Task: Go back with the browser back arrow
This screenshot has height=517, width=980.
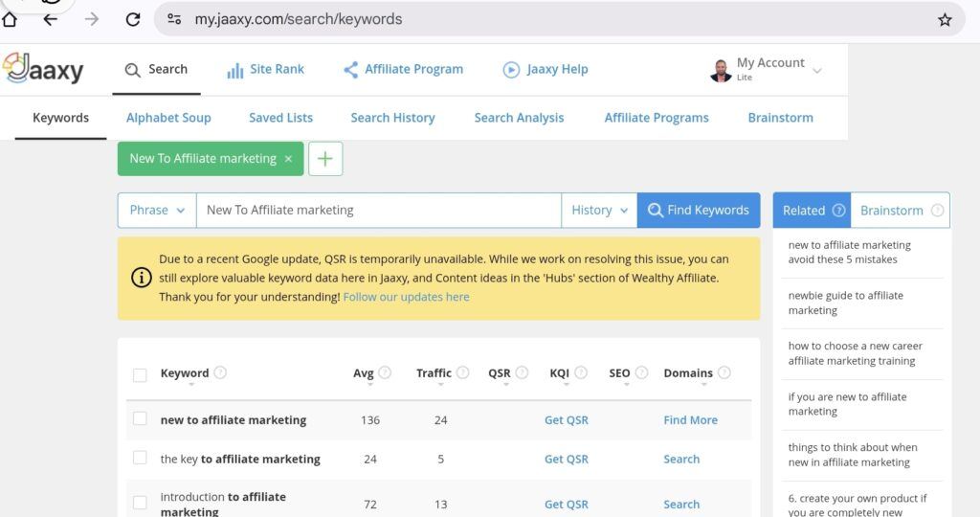Action: click(x=51, y=19)
